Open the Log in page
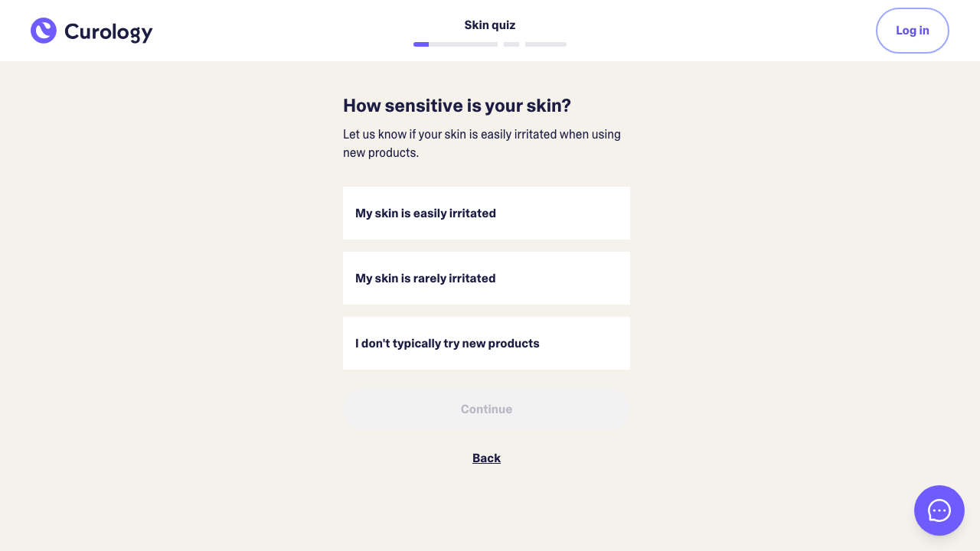 click(912, 31)
